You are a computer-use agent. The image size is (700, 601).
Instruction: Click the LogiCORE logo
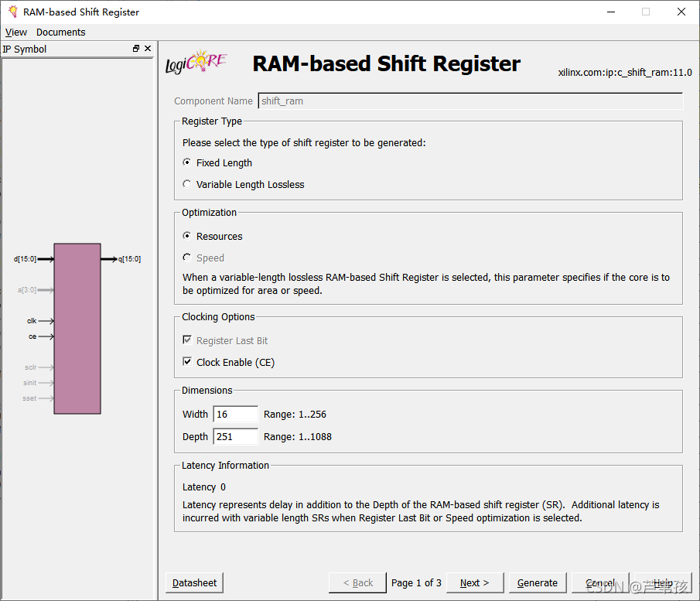pyautogui.click(x=196, y=62)
